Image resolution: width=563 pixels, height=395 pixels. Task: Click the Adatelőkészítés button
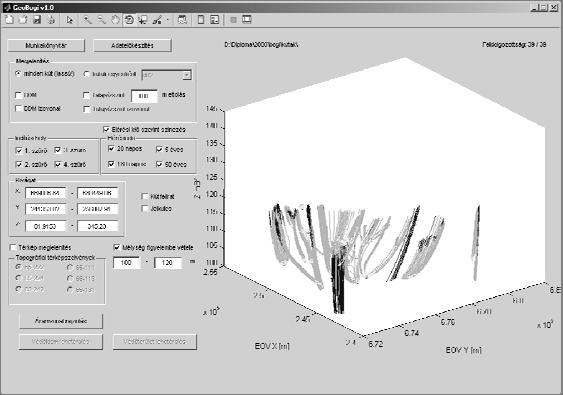pyautogui.click(x=132, y=45)
